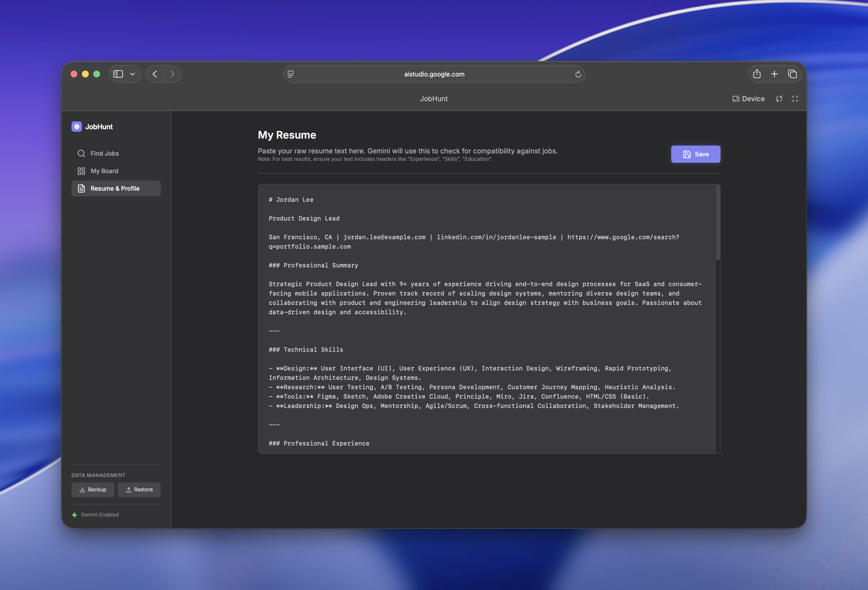
Task: Reload the page with the refresh icon
Action: [x=578, y=74]
